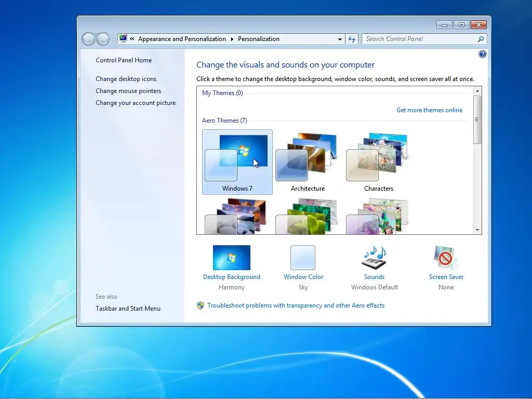Image resolution: width=532 pixels, height=399 pixels.
Task: Go to Control Panel Home
Action: [x=124, y=60]
